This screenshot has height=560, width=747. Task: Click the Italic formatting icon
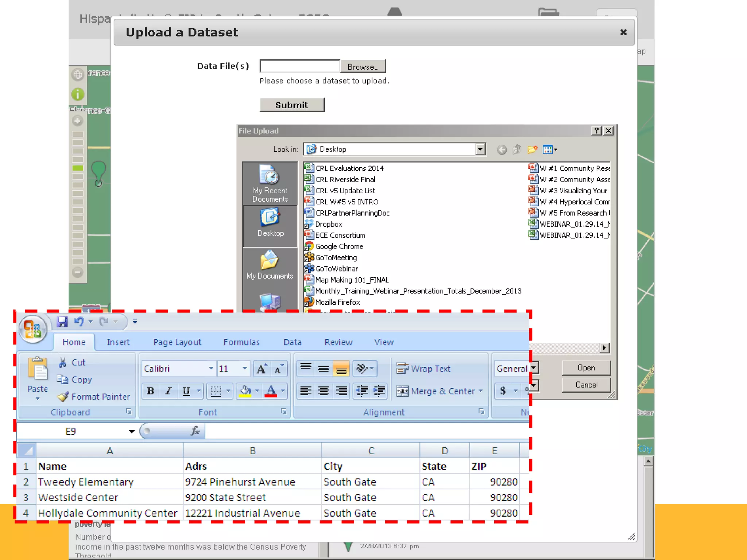pos(168,391)
